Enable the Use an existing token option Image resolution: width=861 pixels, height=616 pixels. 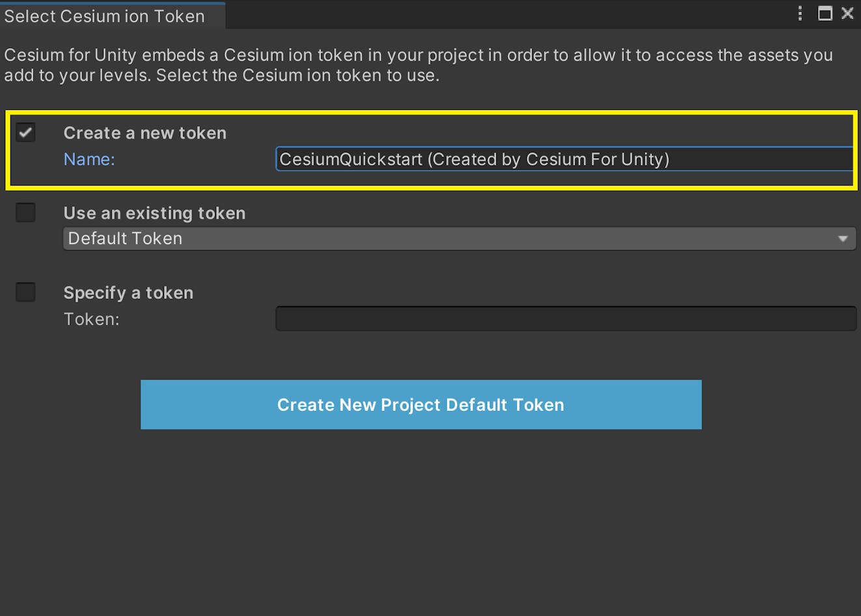[x=25, y=212]
